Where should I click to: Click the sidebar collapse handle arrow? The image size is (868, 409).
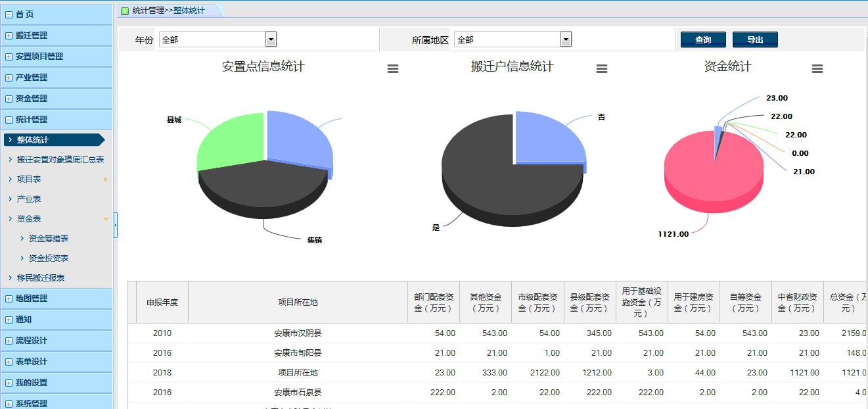(116, 226)
